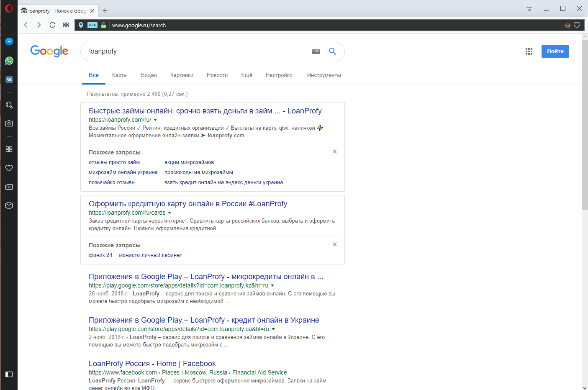Toggle the VPN badge in address bar
Screen dimensions: 588x390
(x=92, y=25)
